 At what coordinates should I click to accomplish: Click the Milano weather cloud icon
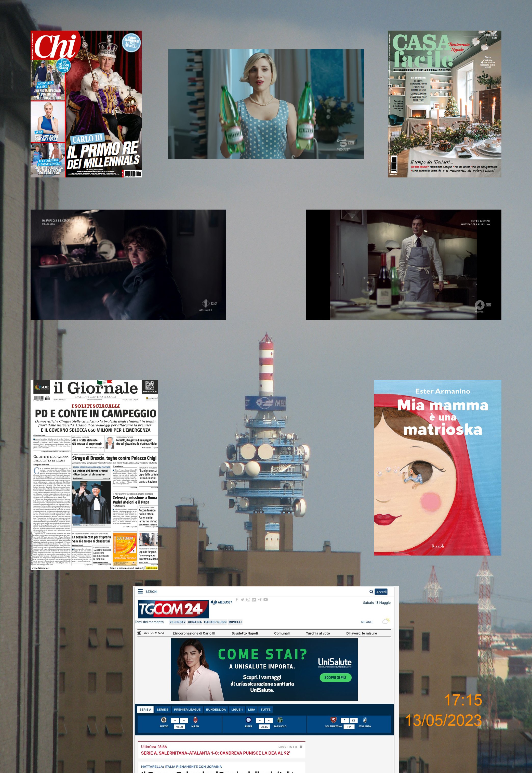[386, 621]
